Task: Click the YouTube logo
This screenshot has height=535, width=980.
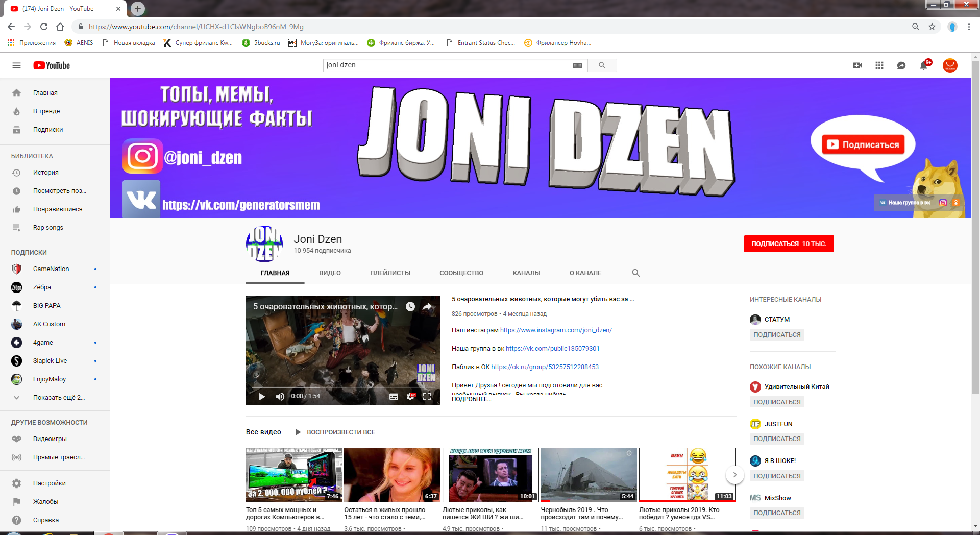Action: tap(52, 65)
